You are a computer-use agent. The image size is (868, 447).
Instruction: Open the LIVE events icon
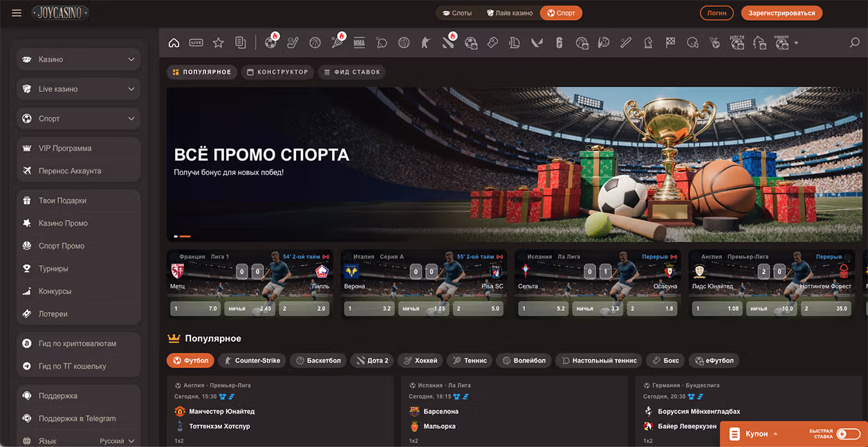pos(196,43)
